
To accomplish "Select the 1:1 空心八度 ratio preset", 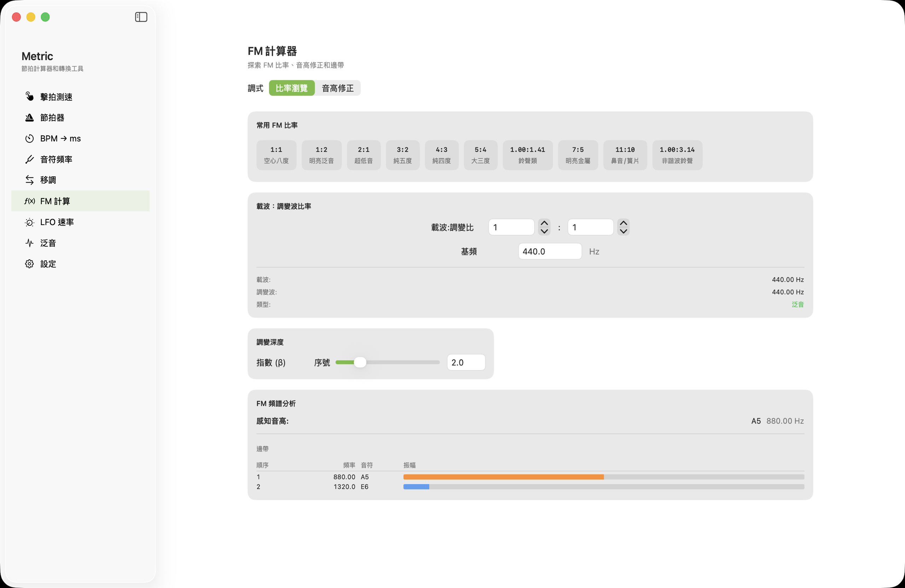I will (x=276, y=155).
